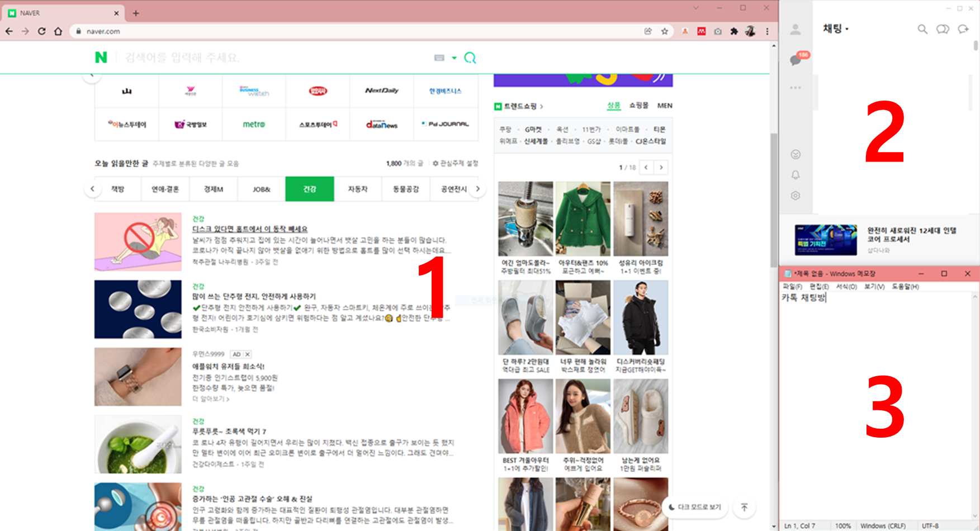Open 관심주제 설정 settings link
Screen dimensions: 980x531
456,163
